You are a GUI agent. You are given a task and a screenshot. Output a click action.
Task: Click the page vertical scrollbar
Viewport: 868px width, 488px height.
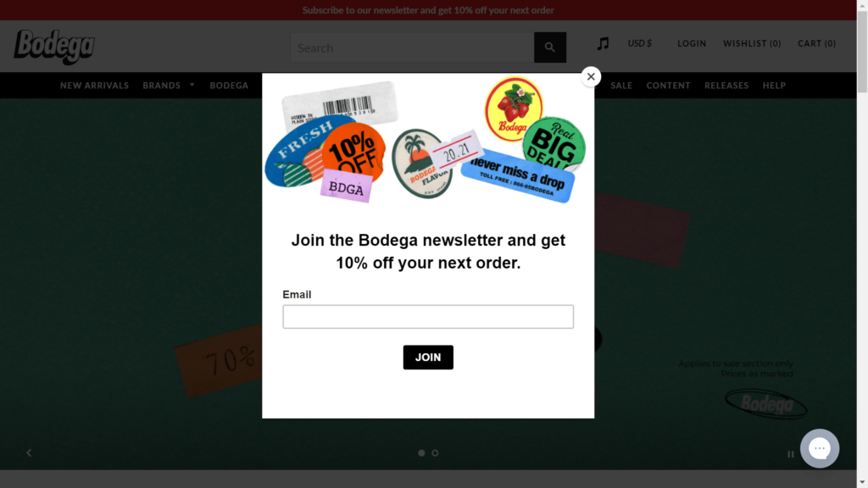tap(862, 244)
